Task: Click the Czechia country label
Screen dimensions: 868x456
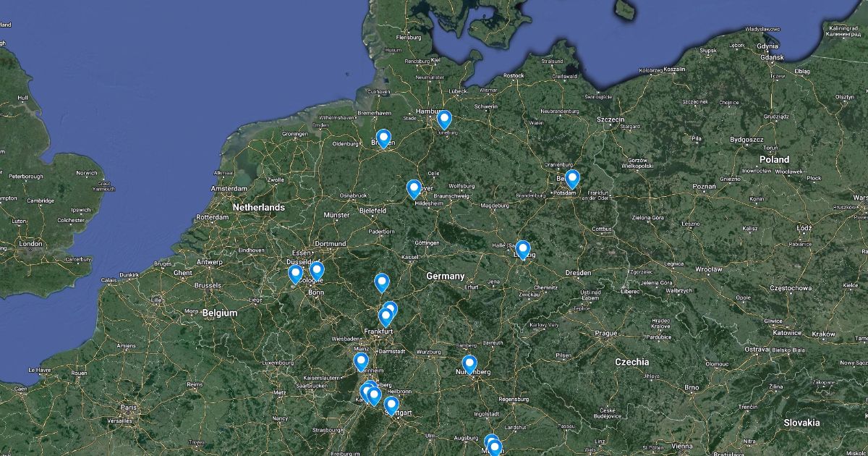Action: [x=632, y=362]
